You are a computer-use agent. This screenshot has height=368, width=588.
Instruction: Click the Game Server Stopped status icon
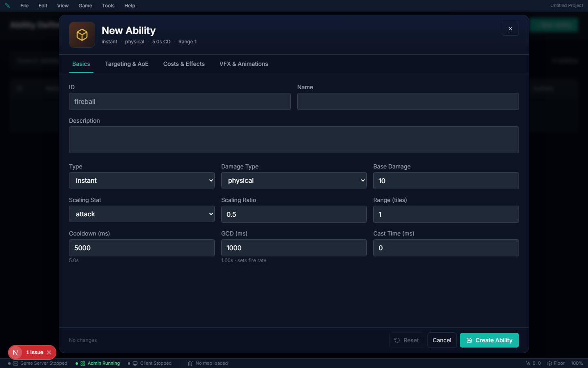[x=16, y=363]
